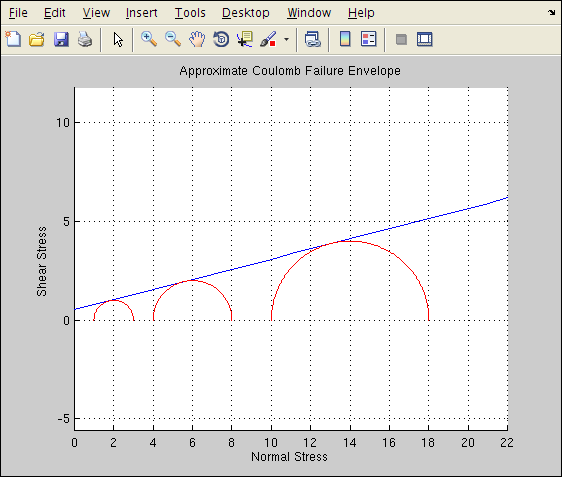Print the figure using printer icon

[x=85, y=39]
